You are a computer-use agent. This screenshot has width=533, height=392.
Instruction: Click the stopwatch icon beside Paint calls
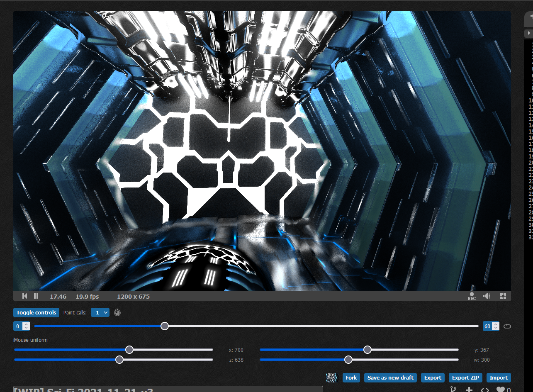coord(117,312)
